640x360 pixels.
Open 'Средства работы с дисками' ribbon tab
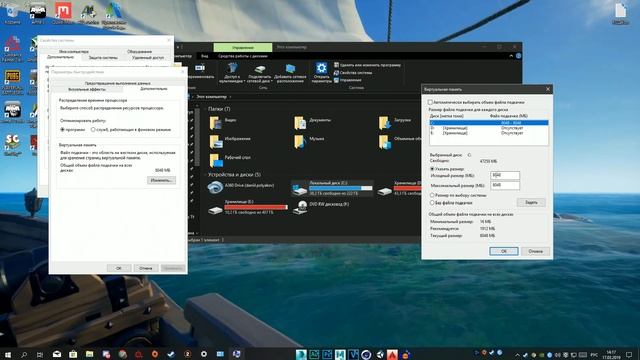pos(242,56)
